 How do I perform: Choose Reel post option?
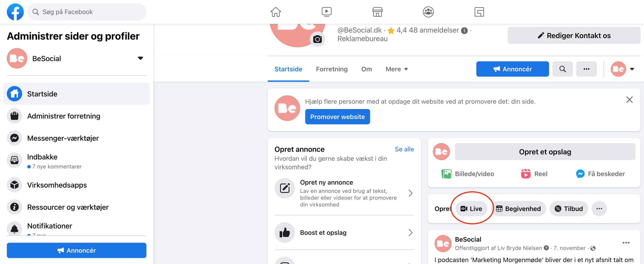534,174
